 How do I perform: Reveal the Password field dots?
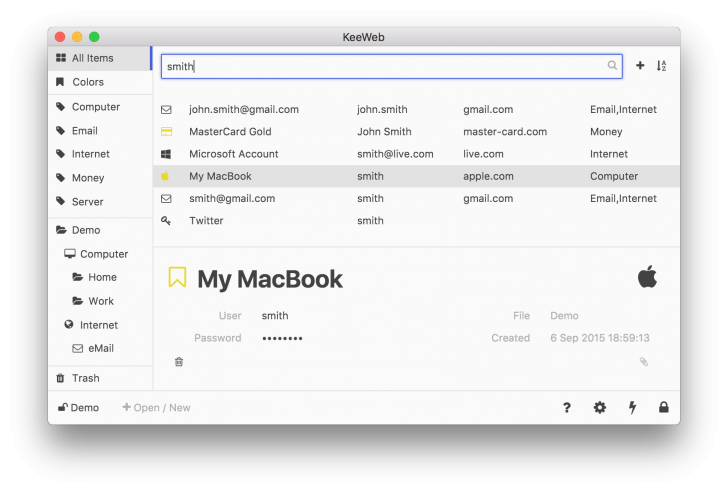(x=282, y=338)
